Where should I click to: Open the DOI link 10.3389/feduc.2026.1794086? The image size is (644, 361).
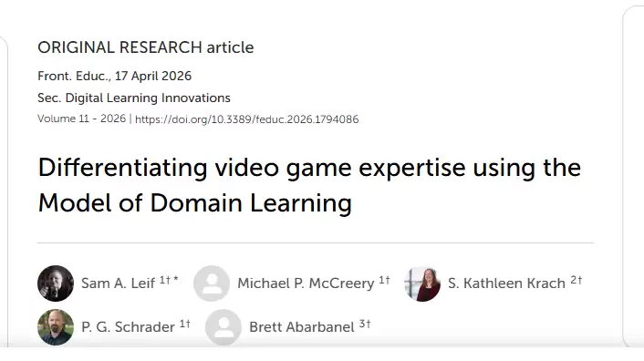click(247, 119)
